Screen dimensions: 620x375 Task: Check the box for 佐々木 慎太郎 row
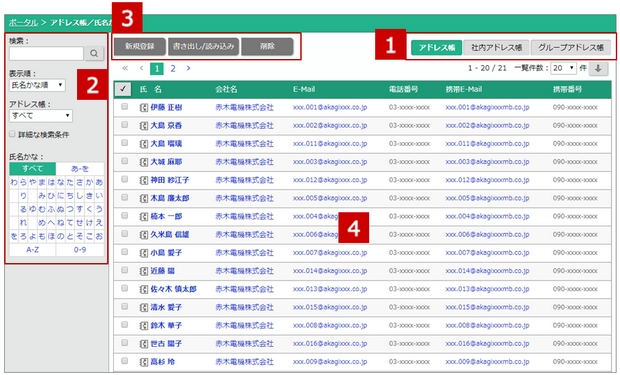pos(125,288)
